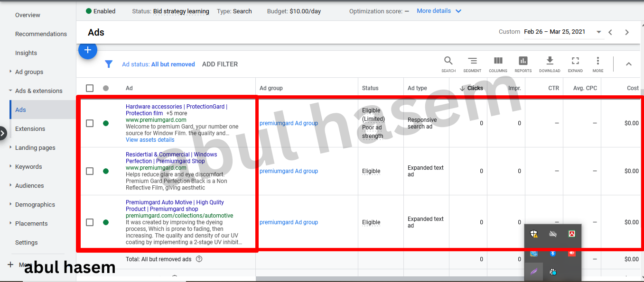The height and width of the screenshot is (282, 644).
Task: Open premiumgard Ad group link in Hardware accessories row
Action: [289, 123]
